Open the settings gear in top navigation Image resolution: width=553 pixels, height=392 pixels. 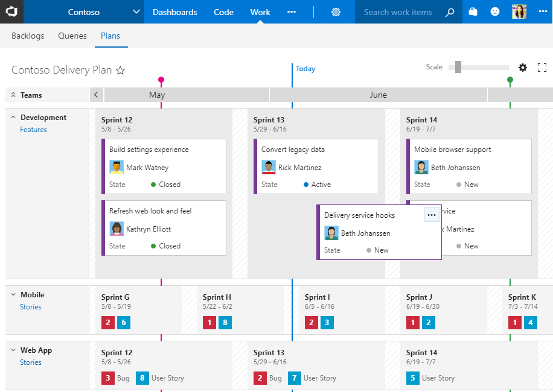pos(336,12)
